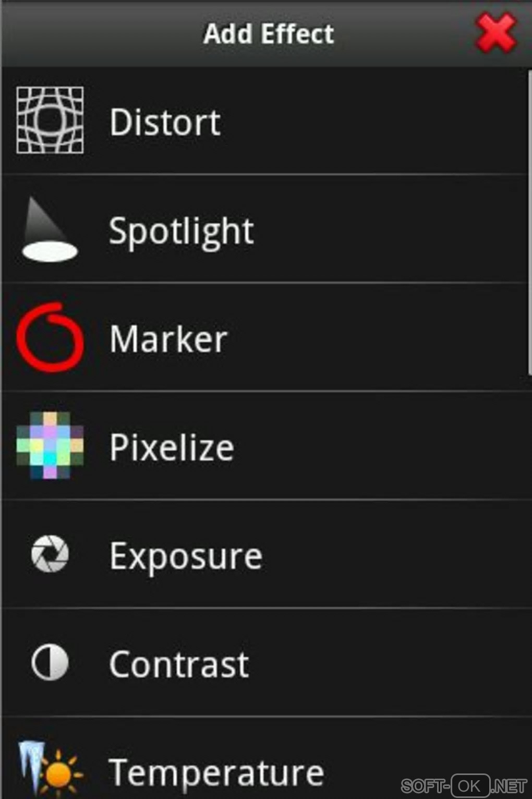Apply the Exposure effect text entry
Screen dimensions: 532x799
pyautogui.click(x=186, y=556)
